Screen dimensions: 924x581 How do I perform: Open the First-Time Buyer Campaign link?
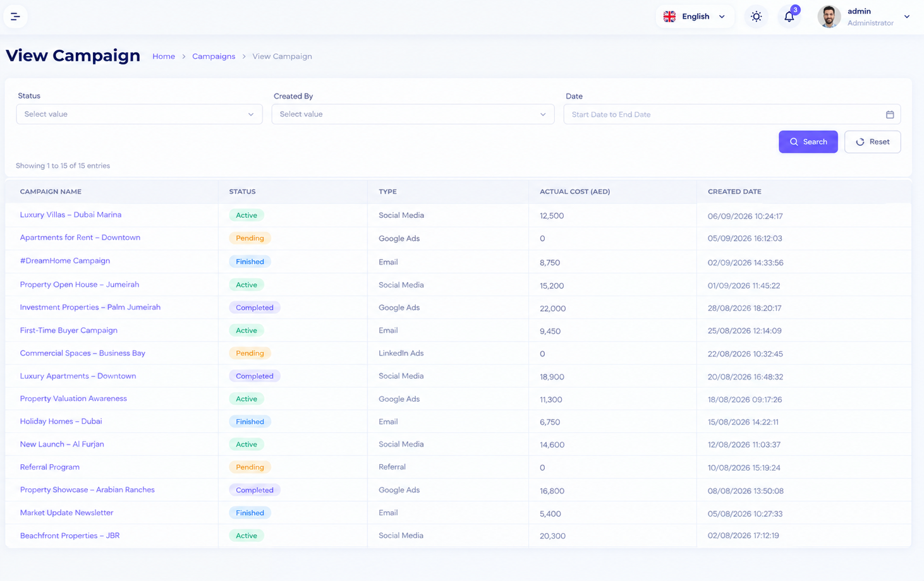tap(69, 330)
